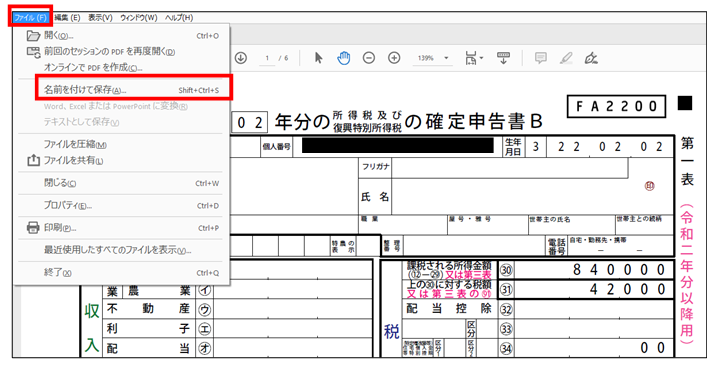Screen dimensions: 716x366
Task: Open the sign document pen tool
Action: (591, 58)
